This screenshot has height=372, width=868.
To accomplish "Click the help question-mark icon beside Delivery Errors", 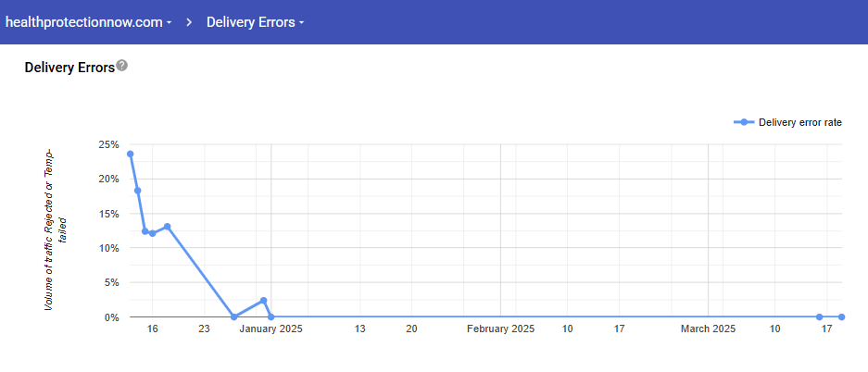I will (x=122, y=67).
